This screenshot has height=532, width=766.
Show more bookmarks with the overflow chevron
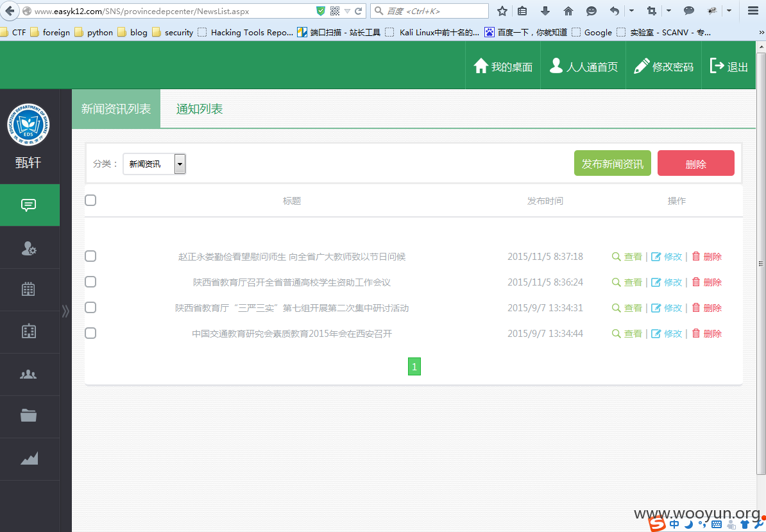(x=761, y=32)
